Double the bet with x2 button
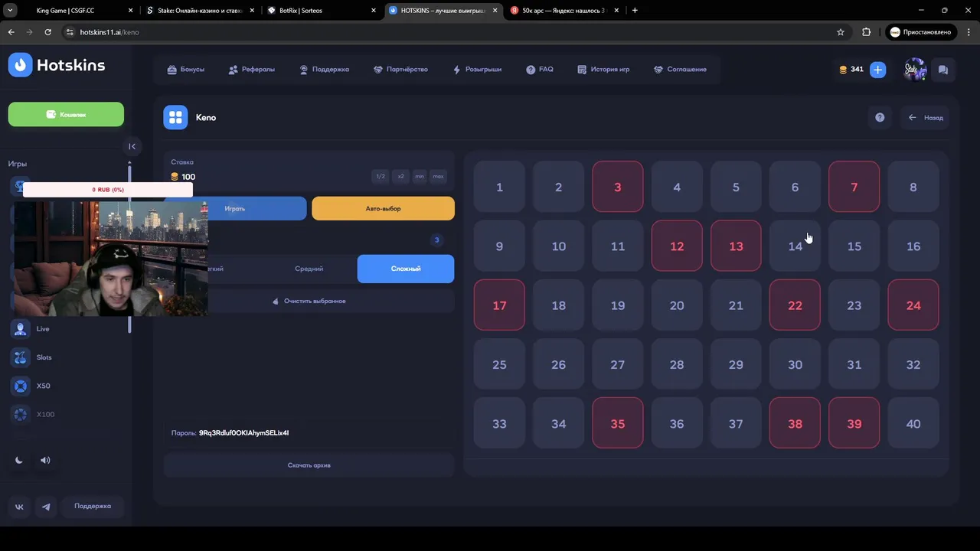 400,176
